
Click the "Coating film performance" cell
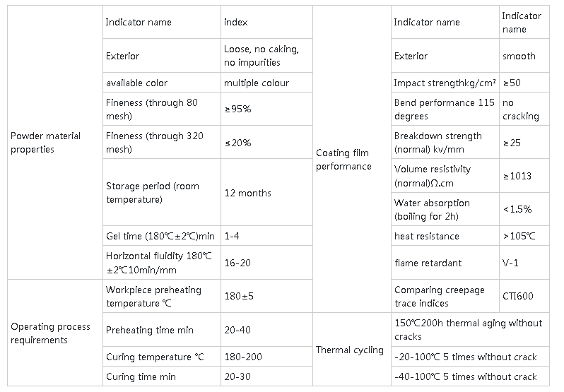(343, 160)
